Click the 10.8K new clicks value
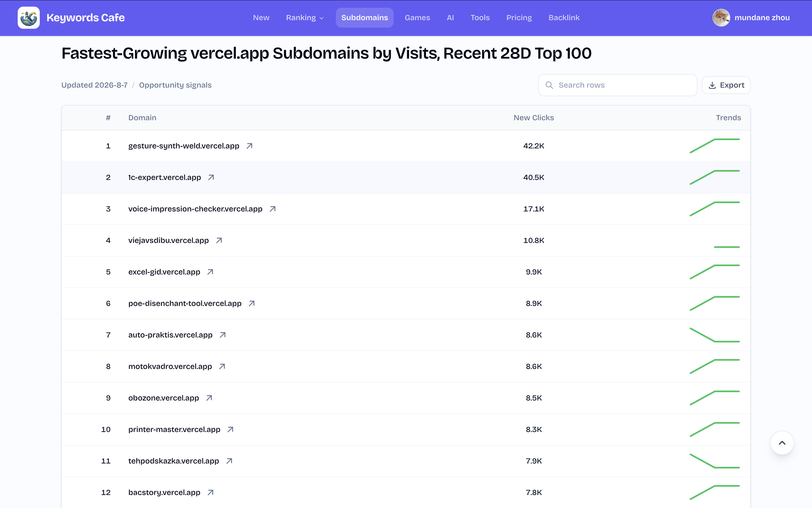This screenshot has height=508, width=812. tap(534, 240)
